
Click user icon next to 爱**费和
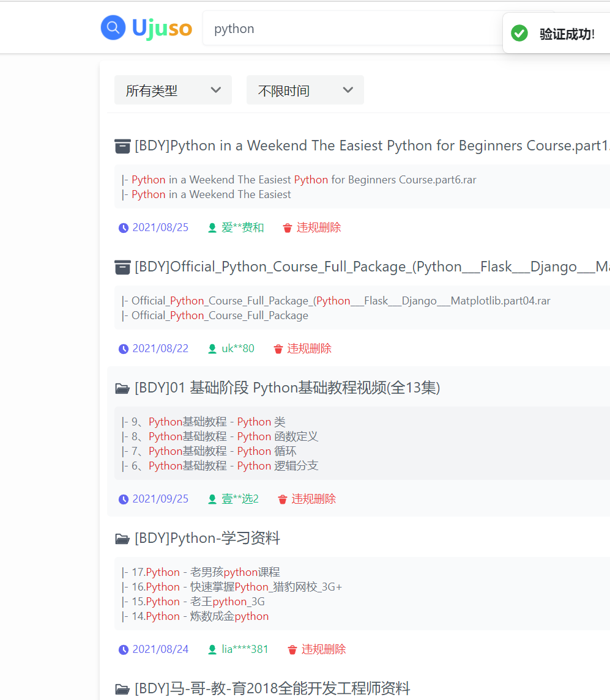coord(212,228)
